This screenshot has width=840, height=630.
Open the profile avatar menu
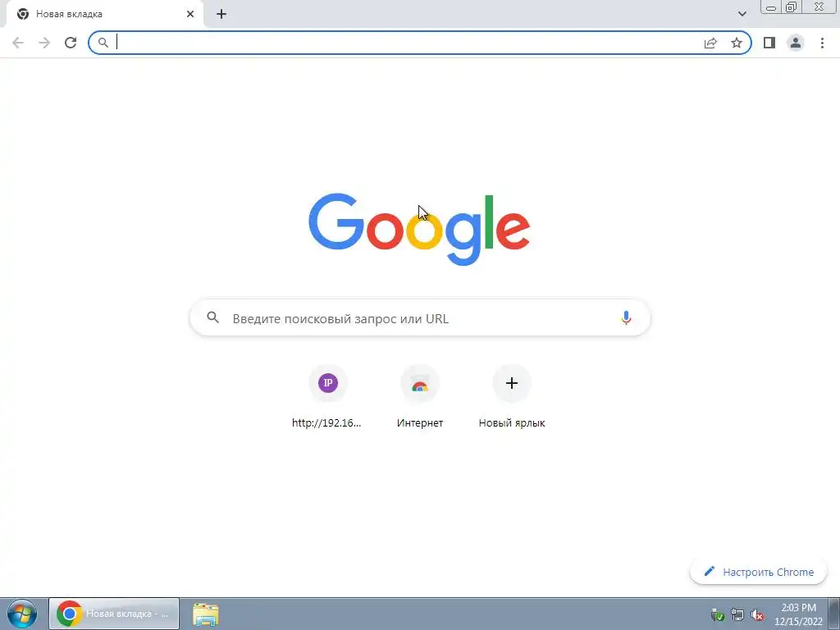pyautogui.click(x=796, y=43)
